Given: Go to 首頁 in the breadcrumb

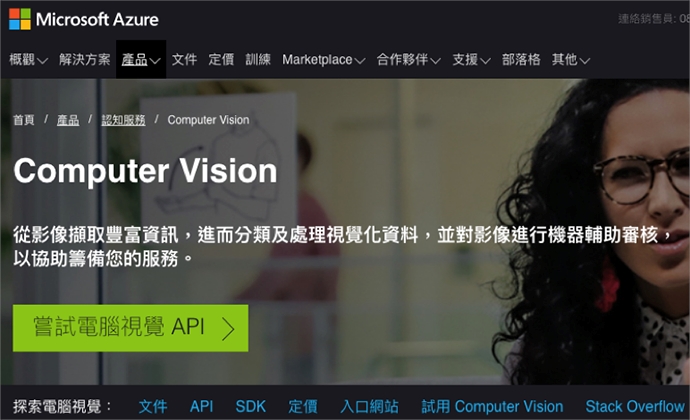Looking at the screenshot, I should click(x=24, y=120).
